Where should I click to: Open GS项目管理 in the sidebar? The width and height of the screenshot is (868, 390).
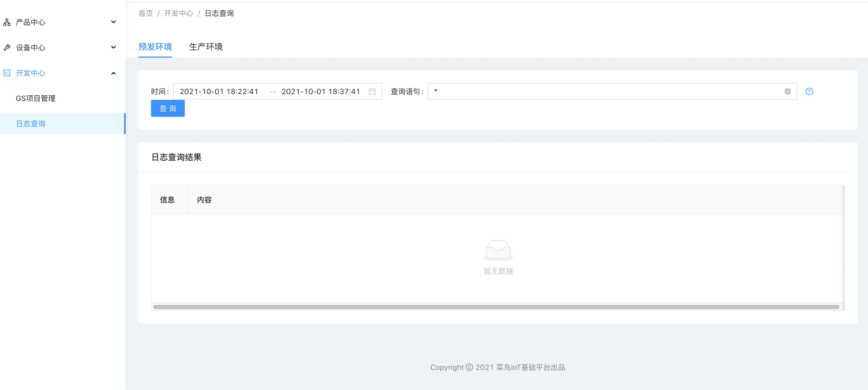coord(35,98)
